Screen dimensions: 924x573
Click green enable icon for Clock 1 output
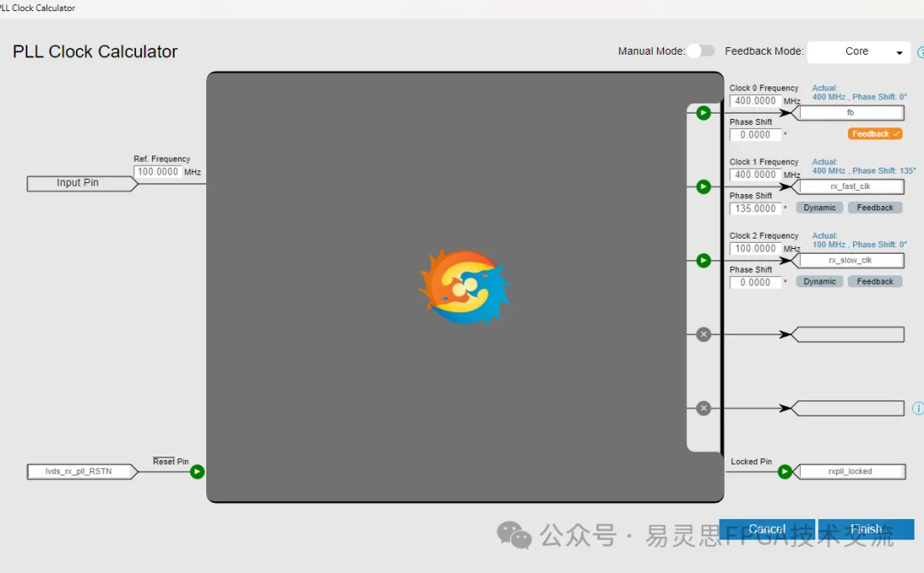click(703, 186)
